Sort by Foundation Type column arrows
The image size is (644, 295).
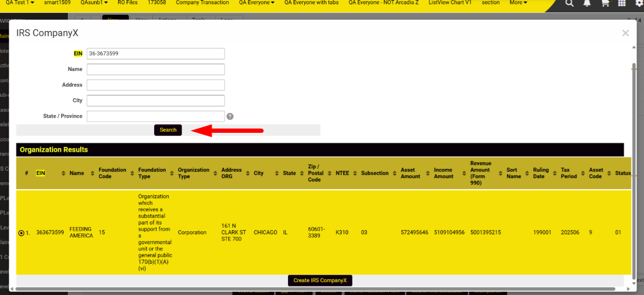pos(172,173)
